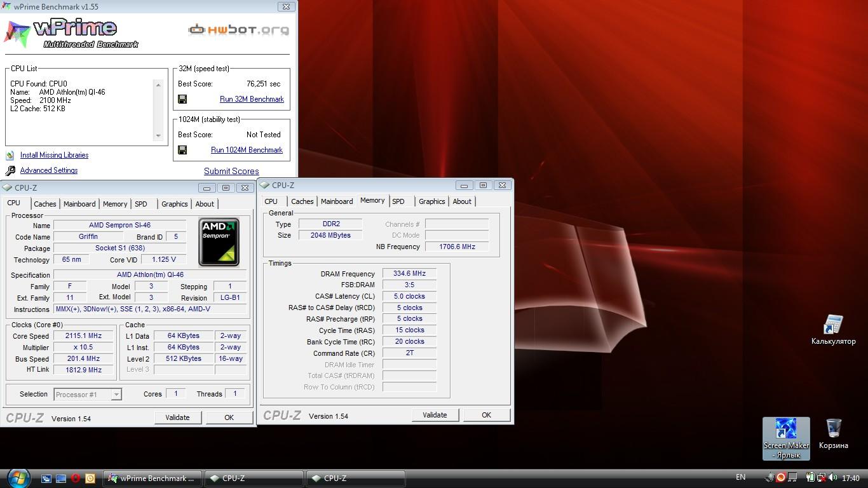Viewport: 868px width, 488px height.
Task: Open Graphics tab in right CPU-Z window
Action: [x=432, y=201]
